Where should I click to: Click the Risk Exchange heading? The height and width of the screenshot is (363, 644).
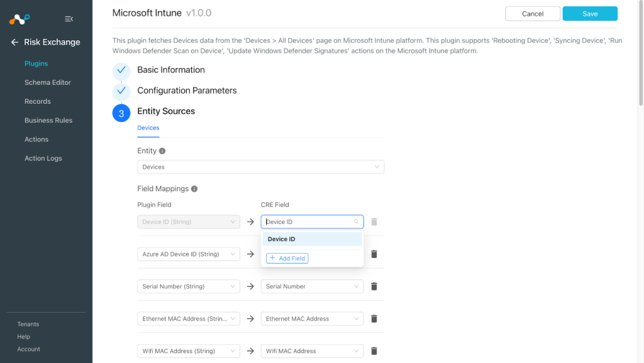[52, 42]
